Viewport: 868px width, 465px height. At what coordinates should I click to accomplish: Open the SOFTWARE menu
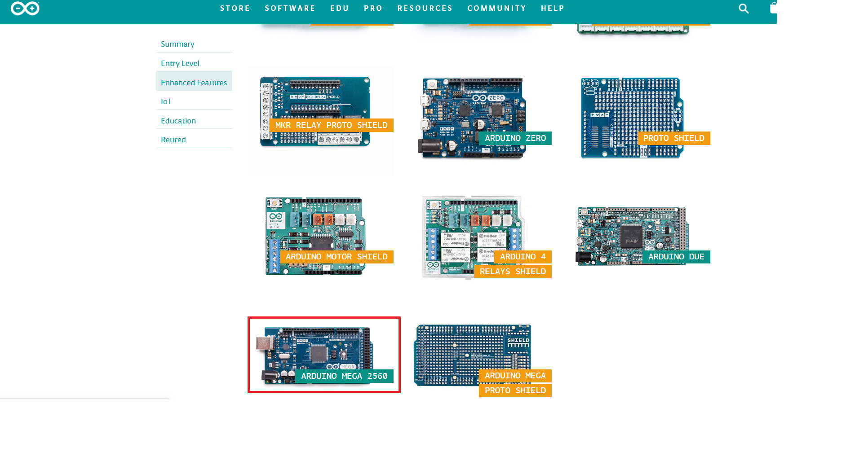pyautogui.click(x=290, y=8)
